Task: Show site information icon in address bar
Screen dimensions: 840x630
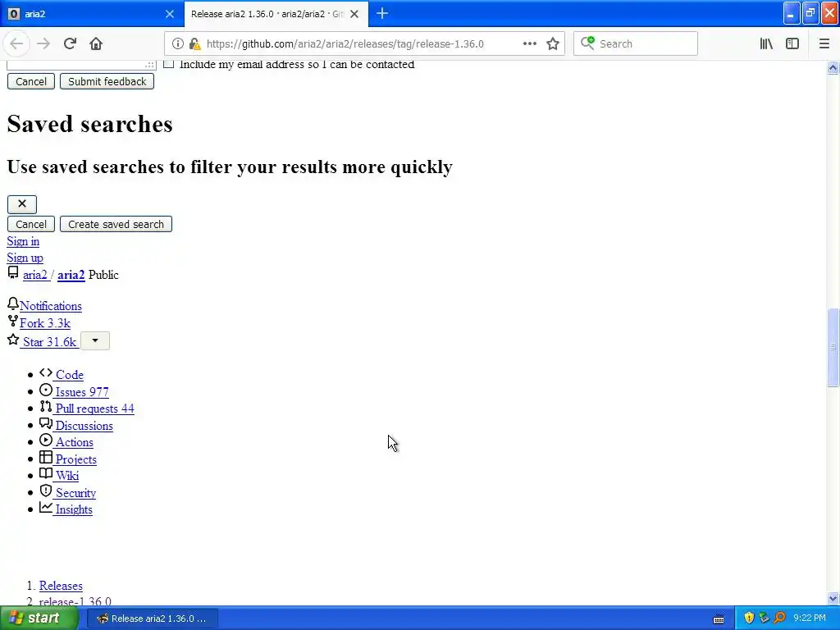Action: pyautogui.click(x=178, y=44)
